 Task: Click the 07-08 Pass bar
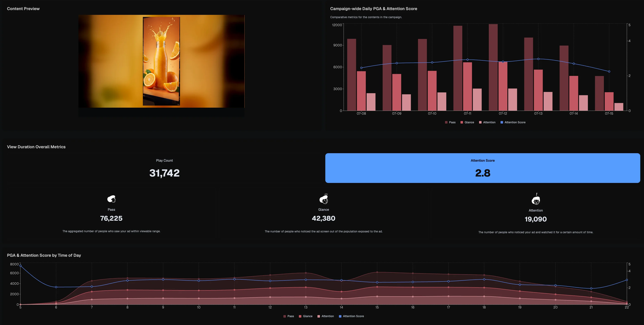point(352,75)
